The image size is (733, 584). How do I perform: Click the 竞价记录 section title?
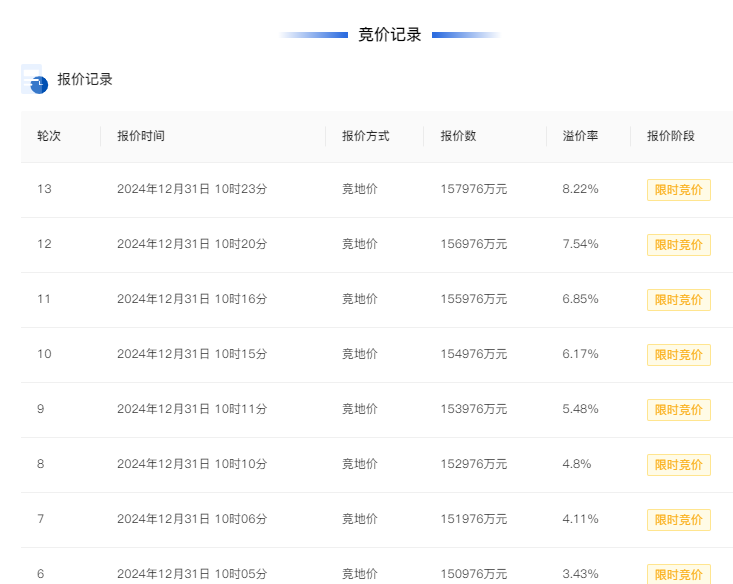tap(390, 35)
